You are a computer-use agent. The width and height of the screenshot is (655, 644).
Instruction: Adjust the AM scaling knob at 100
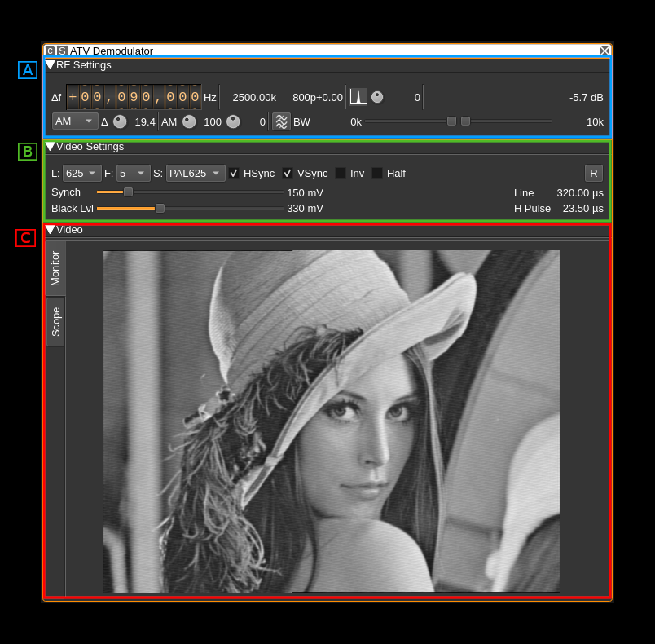pyautogui.click(x=189, y=122)
